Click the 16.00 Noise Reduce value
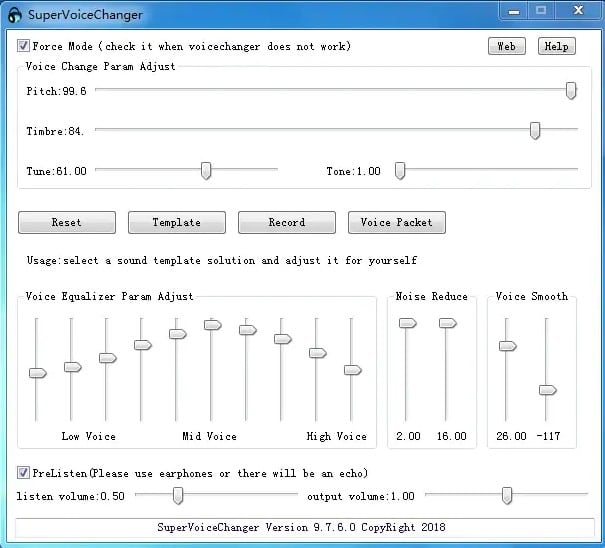Image resolution: width=605 pixels, height=548 pixels. point(451,436)
